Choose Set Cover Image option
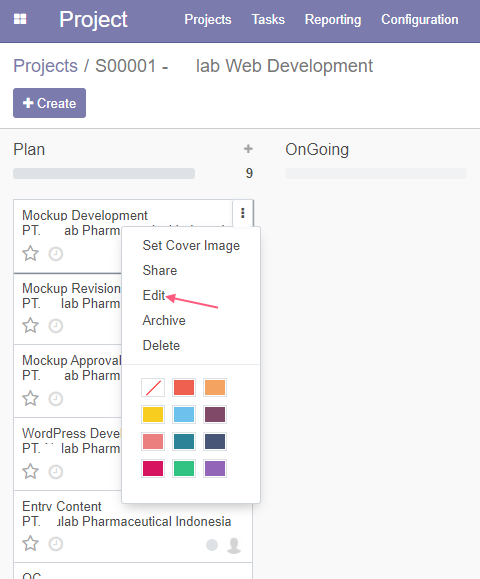The image size is (480, 579). point(191,246)
